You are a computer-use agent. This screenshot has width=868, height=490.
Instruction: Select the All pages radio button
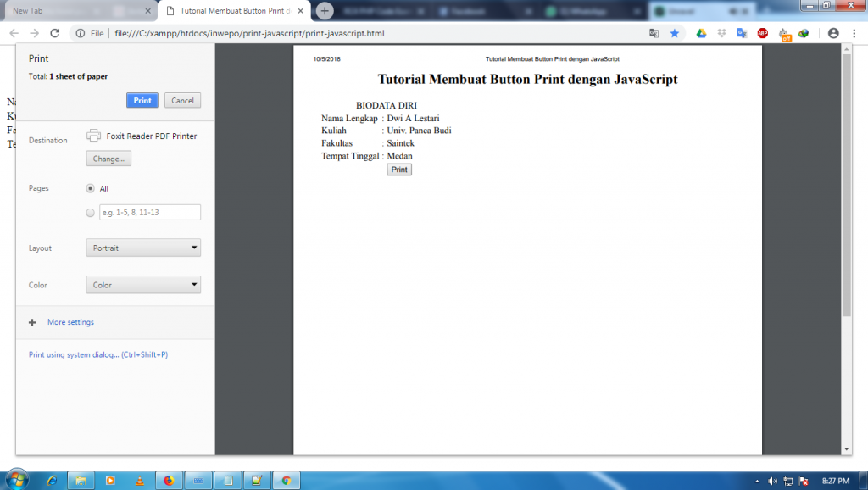90,188
